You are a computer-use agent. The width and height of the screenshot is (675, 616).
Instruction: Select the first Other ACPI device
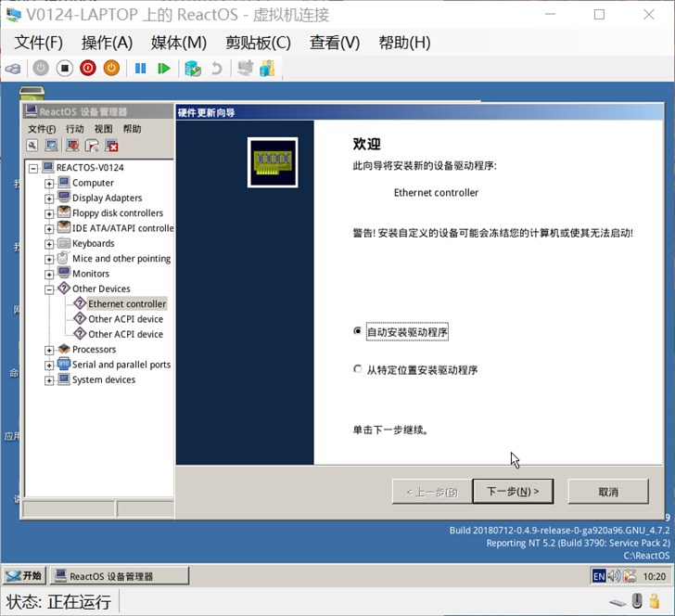coord(126,319)
